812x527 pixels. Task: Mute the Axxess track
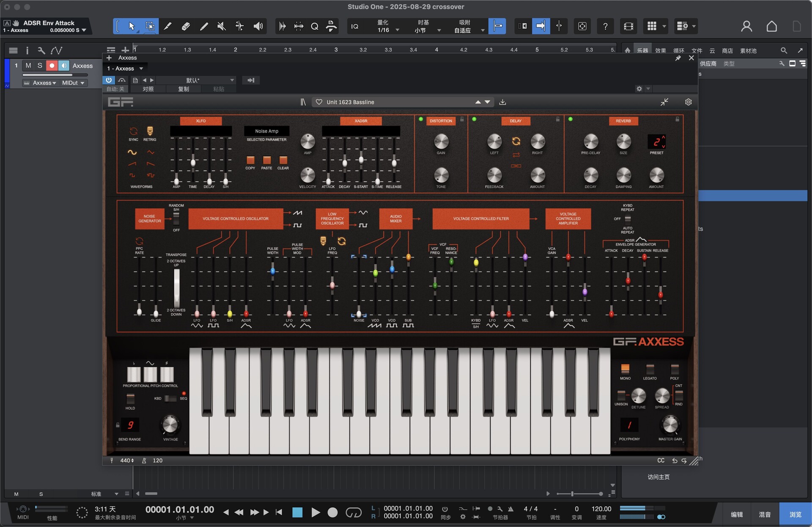(x=28, y=66)
